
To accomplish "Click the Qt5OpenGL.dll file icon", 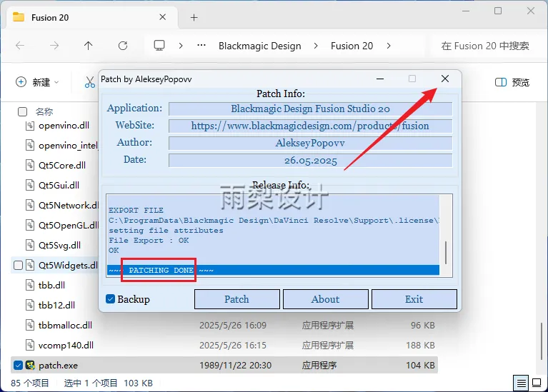I will pyautogui.click(x=30, y=226).
